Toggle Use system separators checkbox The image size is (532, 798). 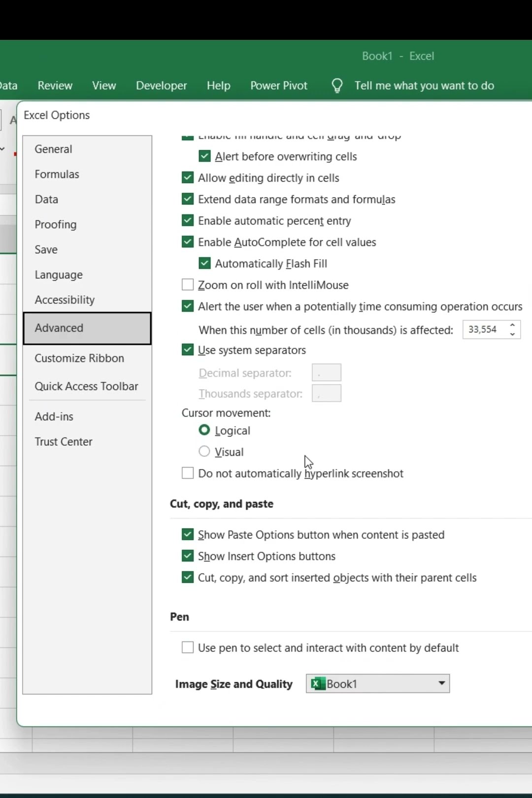click(x=188, y=350)
